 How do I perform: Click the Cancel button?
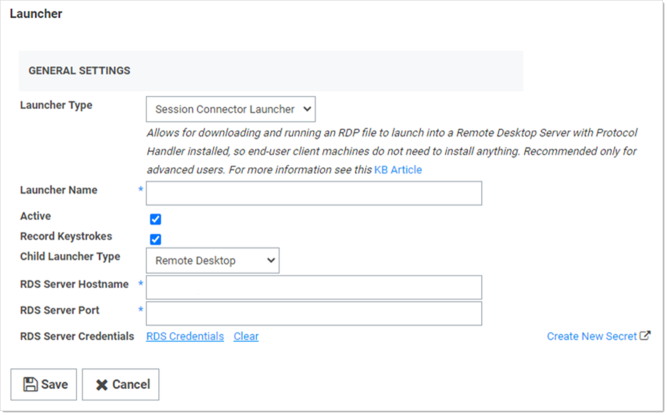[121, 384]
